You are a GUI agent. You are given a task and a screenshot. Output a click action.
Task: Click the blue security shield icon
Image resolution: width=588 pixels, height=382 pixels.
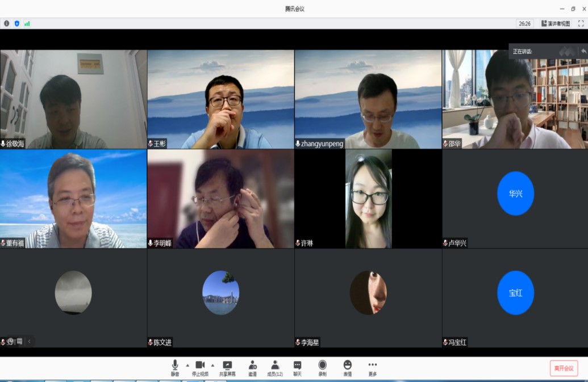[x=17, y=24]
